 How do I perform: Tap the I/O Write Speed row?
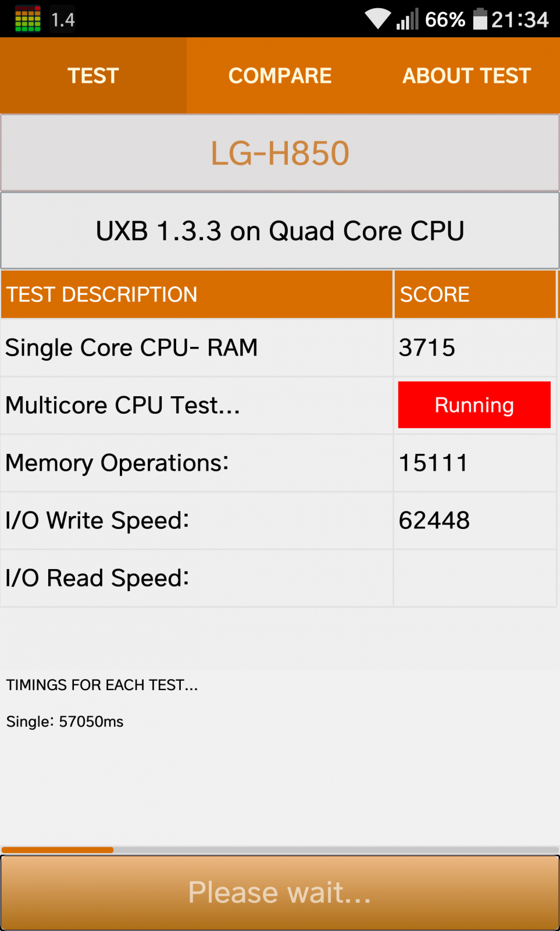pos(279,521)
